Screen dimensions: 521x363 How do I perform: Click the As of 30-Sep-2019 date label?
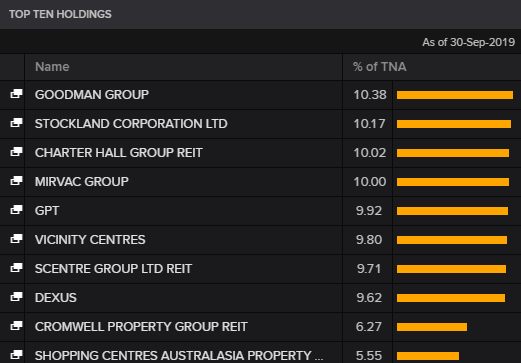[468, 42]
